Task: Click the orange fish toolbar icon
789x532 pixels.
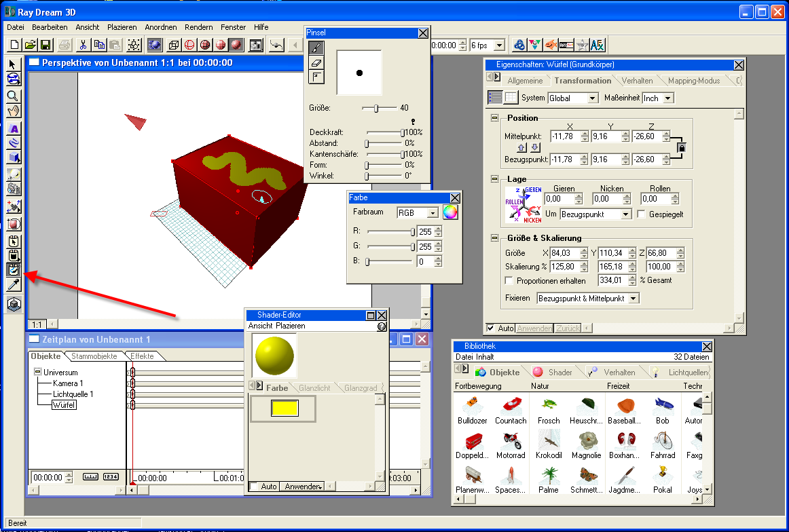Action: 551,45
